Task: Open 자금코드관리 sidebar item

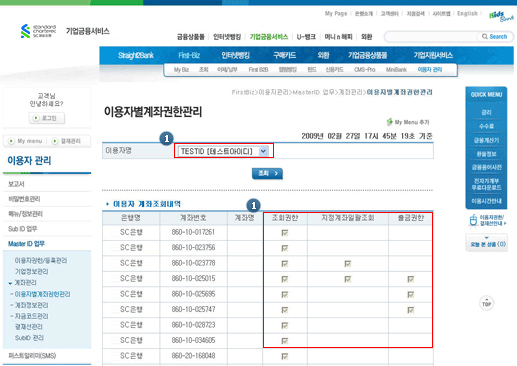Action: coord(31,316)
